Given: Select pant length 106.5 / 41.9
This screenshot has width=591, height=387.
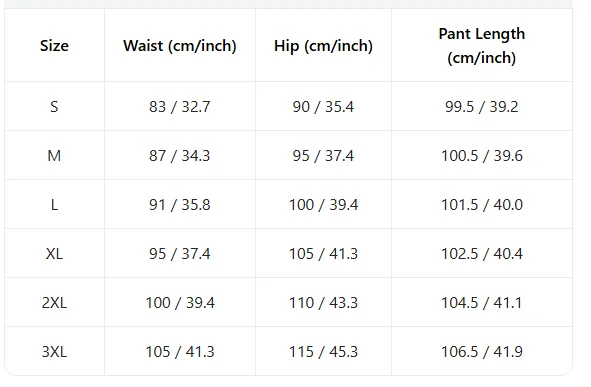Looking at the screenshot, I should click(x=482, y=352).
